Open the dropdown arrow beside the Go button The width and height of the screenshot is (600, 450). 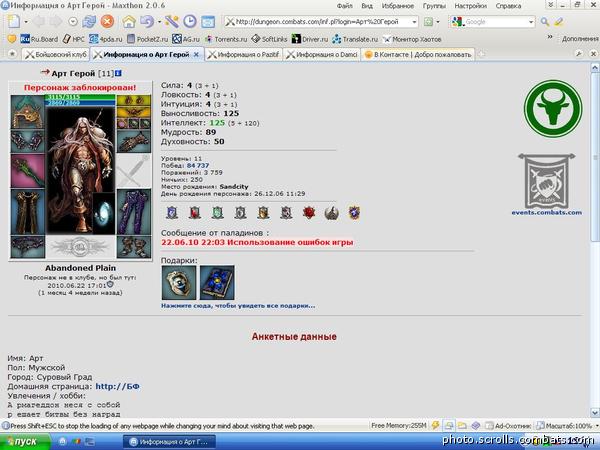point(438,22)
